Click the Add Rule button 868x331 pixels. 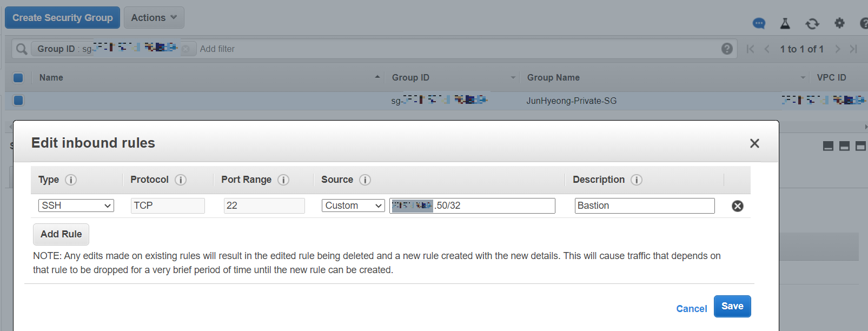click(61, 234)
